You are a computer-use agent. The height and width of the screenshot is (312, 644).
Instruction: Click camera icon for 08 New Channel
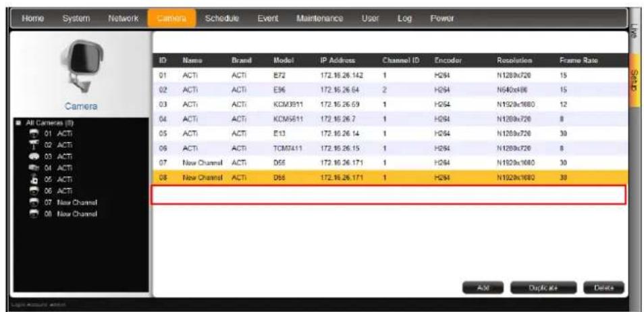coord(33,214)
